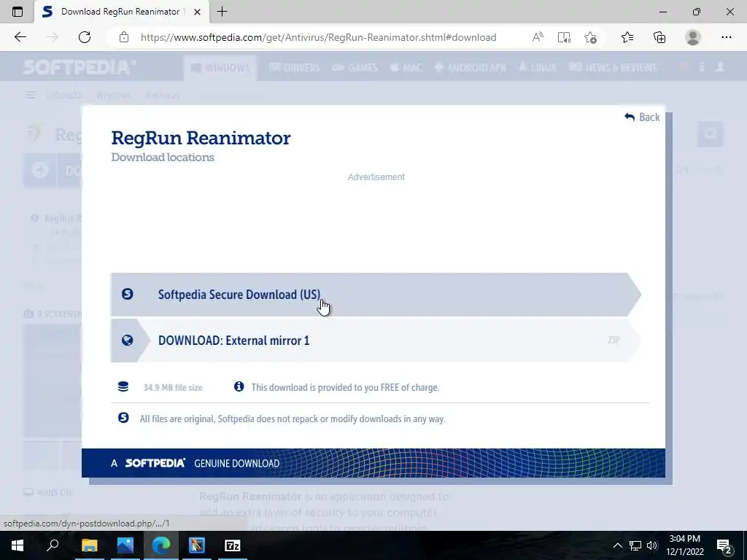Screen dimensions: 747x560
Task: Click the Softpedia Genuine Download banner
Action: click(x=373, y=463)
